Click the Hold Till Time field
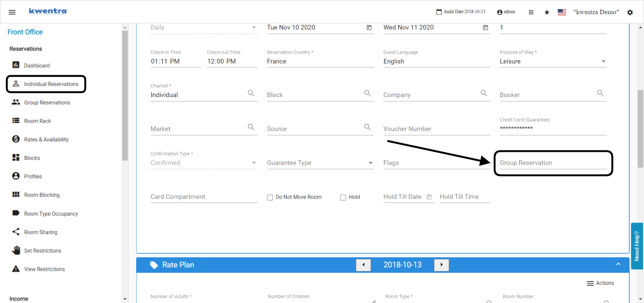The height and width of the screenshot is (303, 644). (465, 197)
